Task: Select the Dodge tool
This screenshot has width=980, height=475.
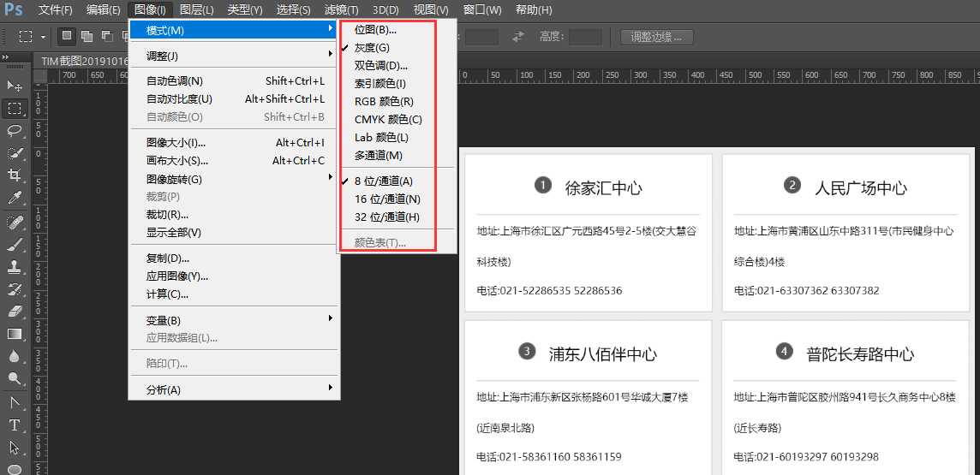Action: (x=14, y=378)
